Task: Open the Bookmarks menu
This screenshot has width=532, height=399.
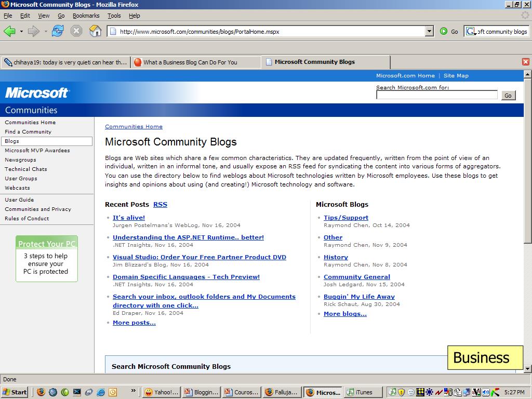Action: (x=86, y=16)
